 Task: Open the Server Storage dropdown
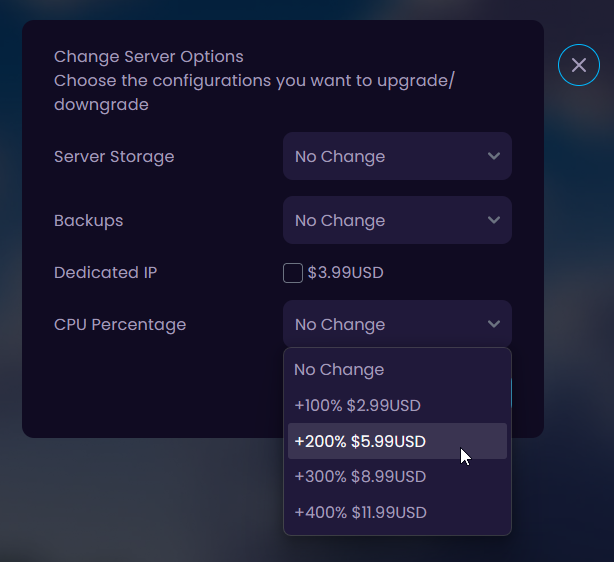click(397, 156)
